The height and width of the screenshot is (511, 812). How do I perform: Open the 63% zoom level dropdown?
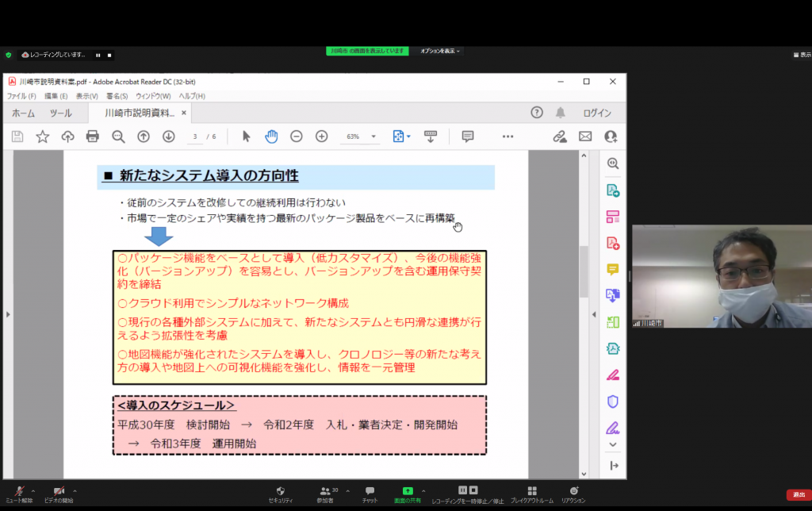click(373, 136)
